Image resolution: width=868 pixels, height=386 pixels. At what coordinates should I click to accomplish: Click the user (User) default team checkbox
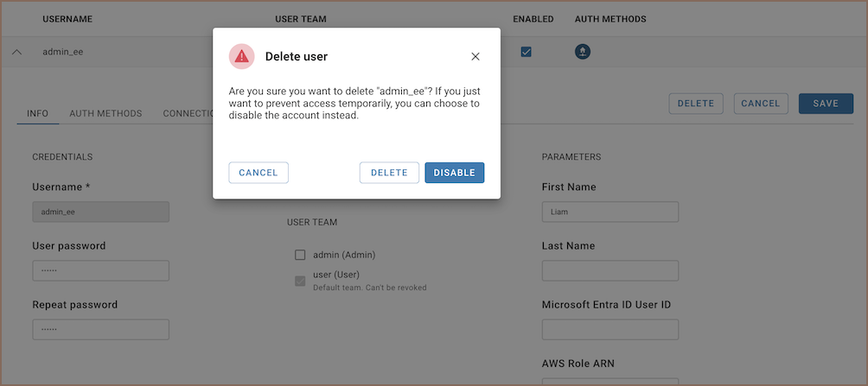pyautogui.click(x=300, y=281)
